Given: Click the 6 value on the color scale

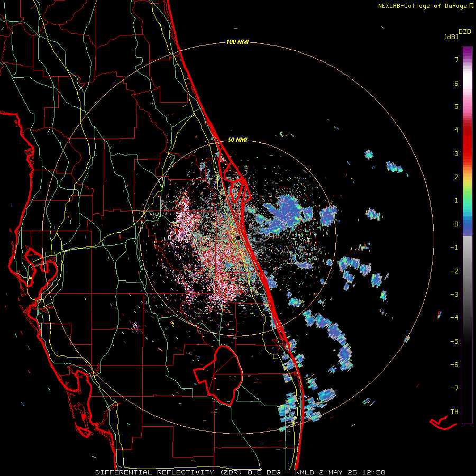Looking at the screenshot, I should pyautogui.click(x=456, y=83).
